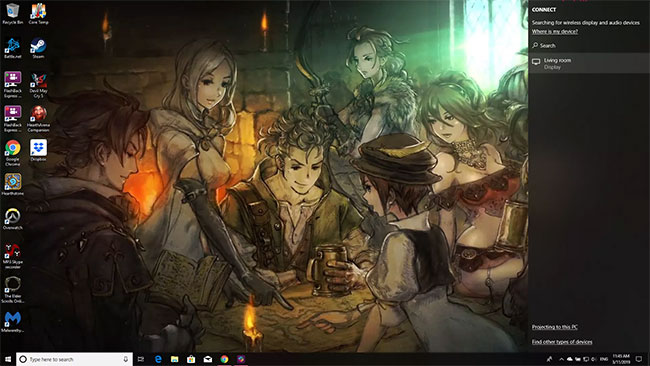Select the Recycle Bin icon

tap(12, 14)
